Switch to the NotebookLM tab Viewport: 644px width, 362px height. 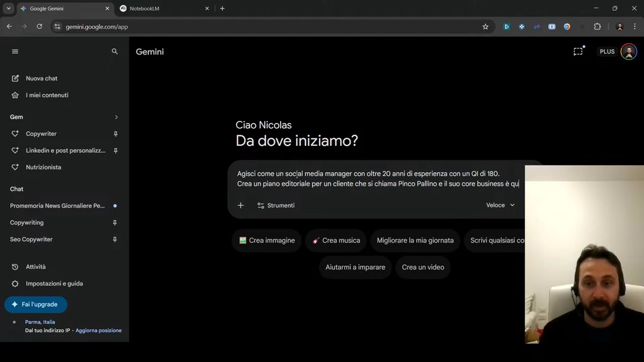[161, 9]
